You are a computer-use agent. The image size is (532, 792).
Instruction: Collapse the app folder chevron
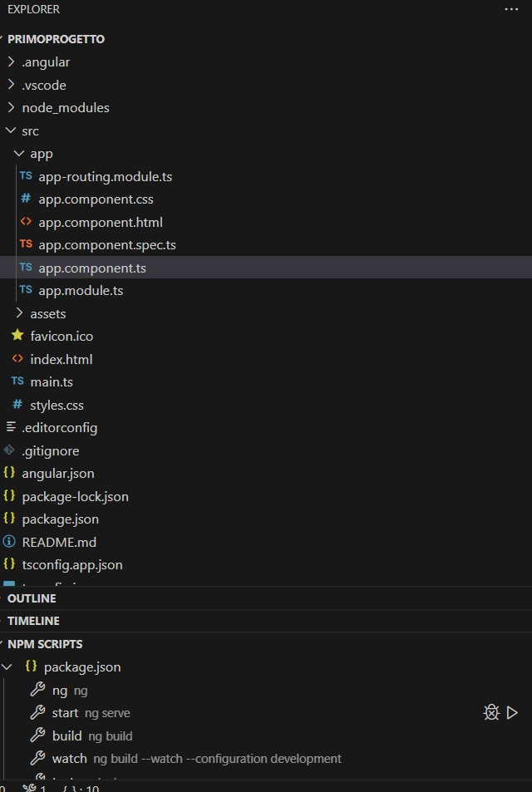click(x=19, y=154)
